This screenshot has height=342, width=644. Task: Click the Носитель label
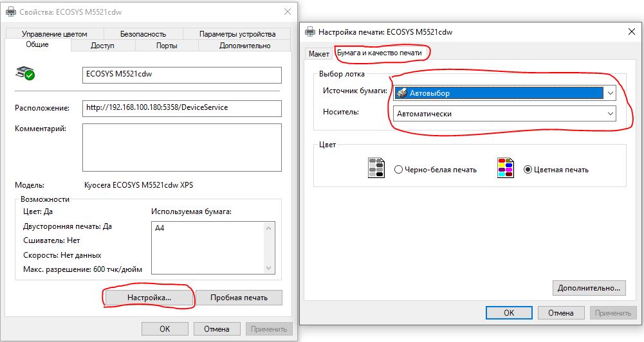coord(341,111)
